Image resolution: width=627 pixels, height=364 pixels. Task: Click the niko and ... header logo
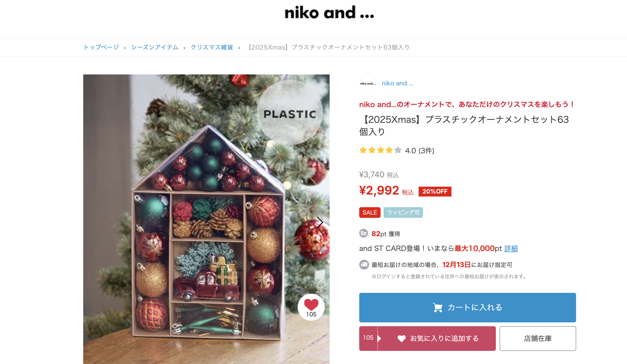pyautogui.click(x=329, y=13)
